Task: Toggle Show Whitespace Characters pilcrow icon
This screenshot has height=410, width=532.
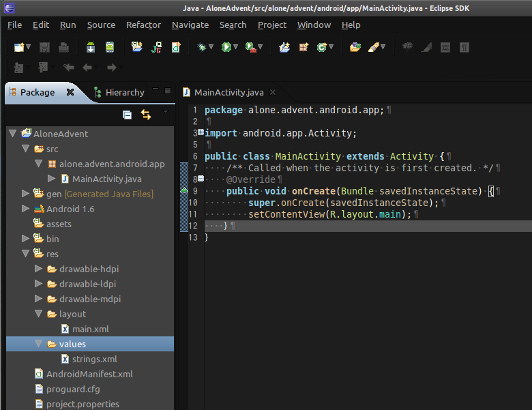Action: tap(464, 47)
